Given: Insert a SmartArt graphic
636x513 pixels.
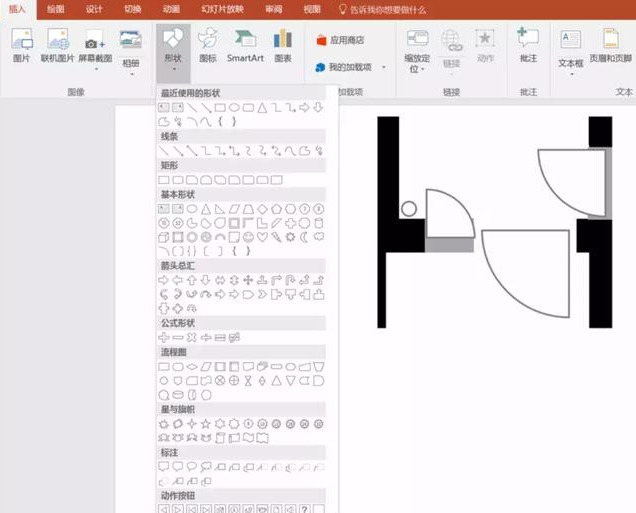Looking at the screenshot, I should [245, 45].
